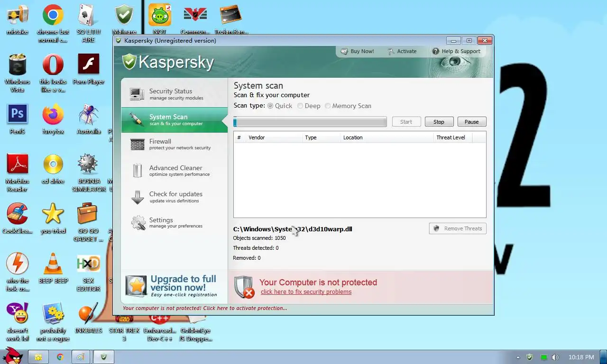Click the Chrome icon in the taskbar

(60, 357)
